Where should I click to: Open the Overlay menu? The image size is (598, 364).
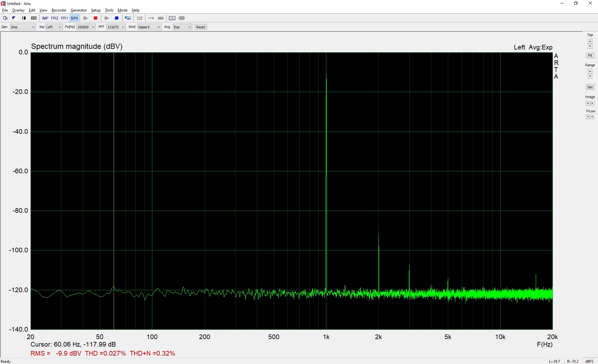click(x=18, y=10)
